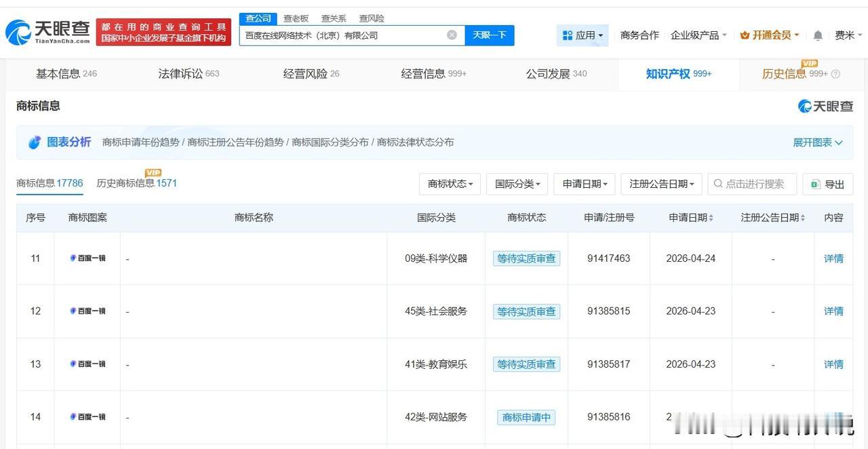Click the 图表分析 chart icon
Viewport: 868px width, 449px height.
pyautogui.click(x=35, y=142)
